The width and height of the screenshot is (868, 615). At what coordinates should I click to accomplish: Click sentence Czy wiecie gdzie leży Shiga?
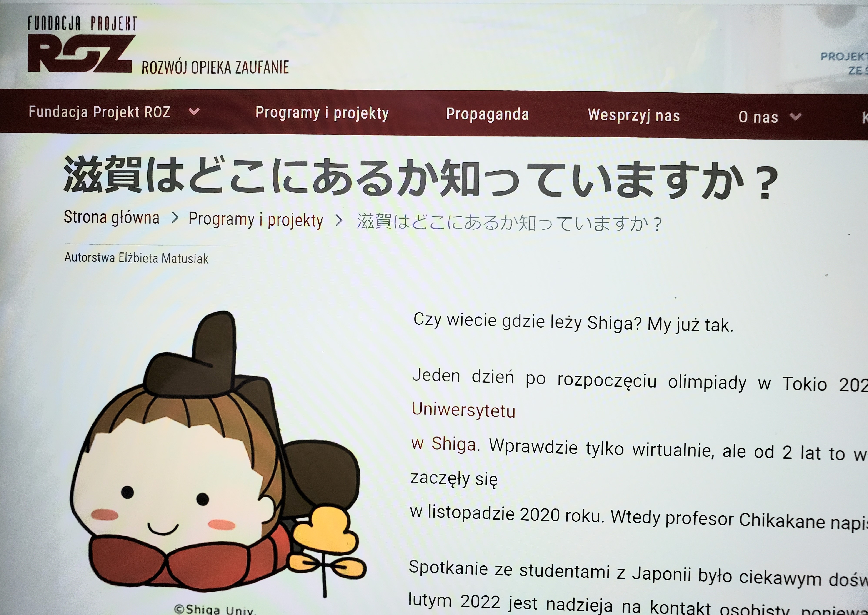pos(528,322)
